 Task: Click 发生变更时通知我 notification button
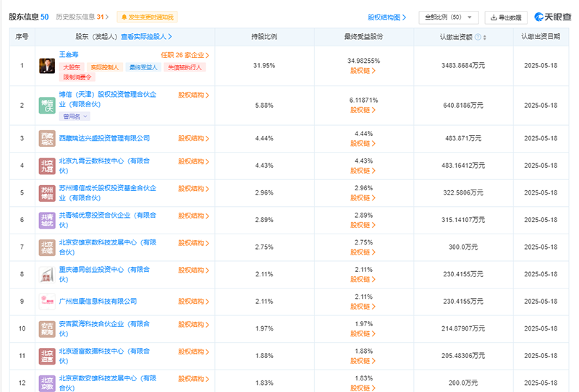[x=148, y=17]
